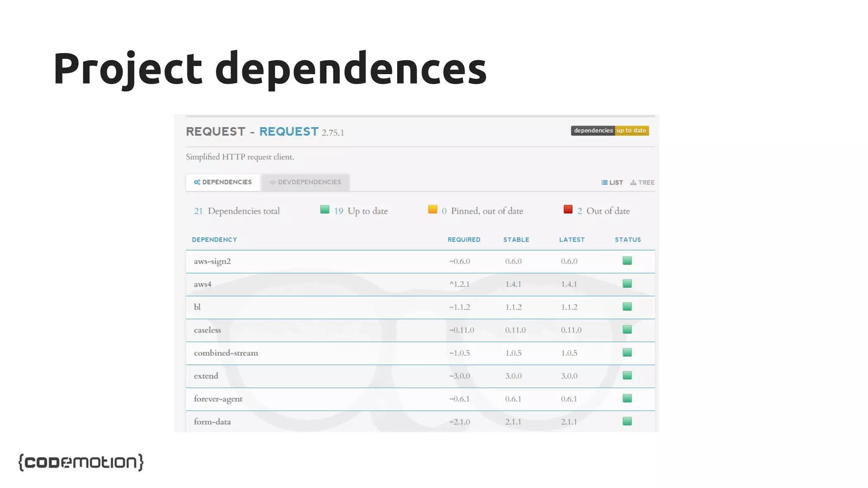868x488 pixels.
Task: Click the dependencies up to date badge
Action: [x=609, y=130]
